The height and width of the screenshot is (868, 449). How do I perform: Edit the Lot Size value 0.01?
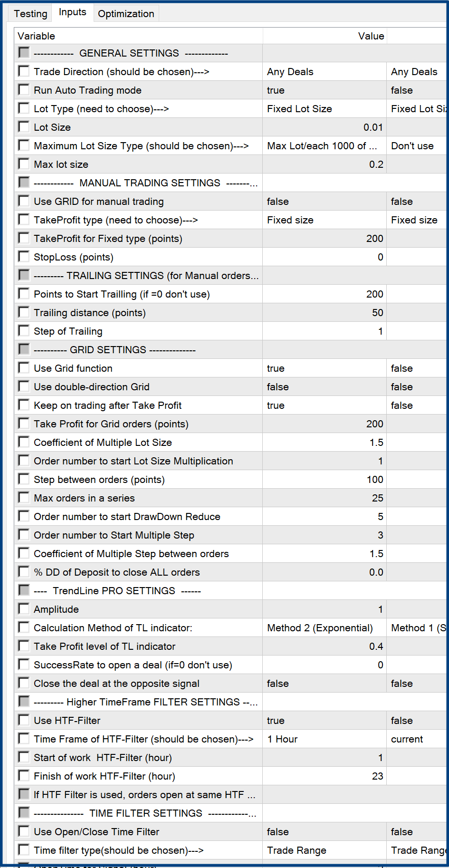324,127
